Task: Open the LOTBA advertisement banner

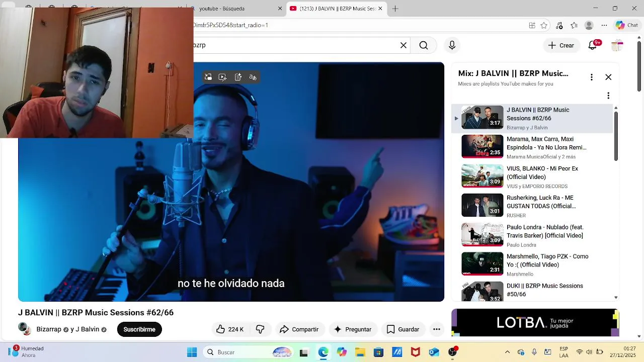Action: [x=535, y=322]
